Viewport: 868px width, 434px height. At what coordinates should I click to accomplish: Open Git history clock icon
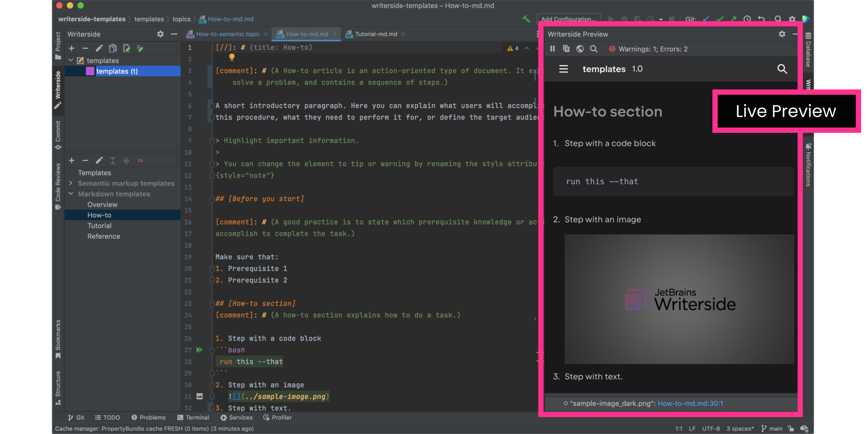pyautogui.click(x=747, y=19)
